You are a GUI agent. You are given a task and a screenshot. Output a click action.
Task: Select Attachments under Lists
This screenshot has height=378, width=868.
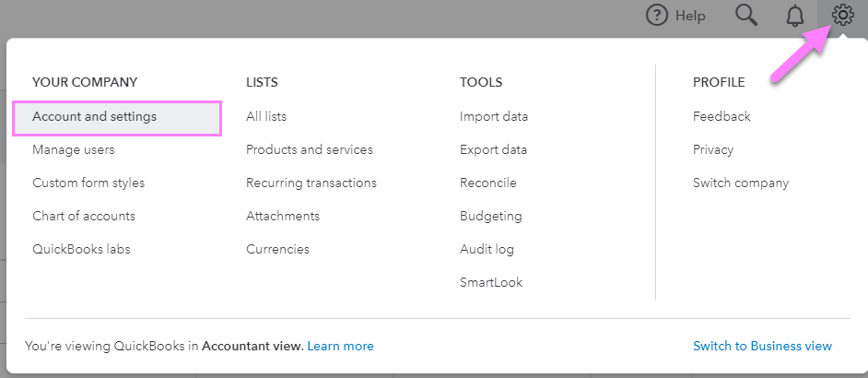coord(283,216)
